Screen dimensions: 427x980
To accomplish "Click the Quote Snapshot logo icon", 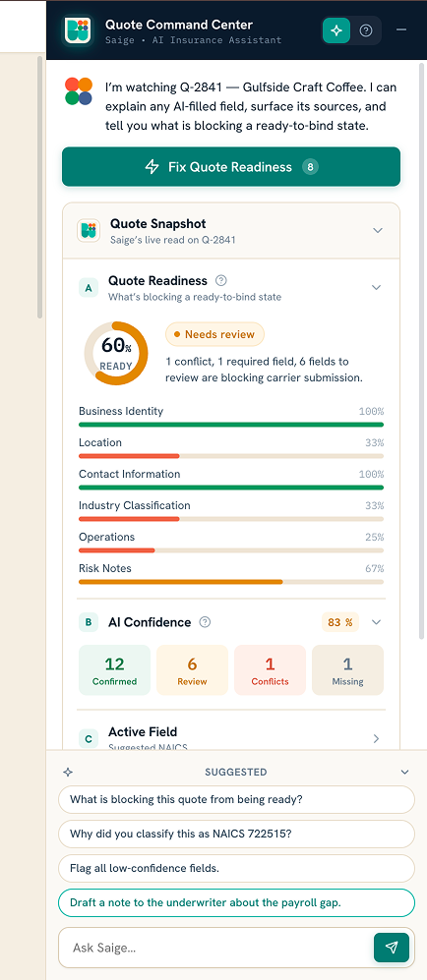I will [89, 230].
